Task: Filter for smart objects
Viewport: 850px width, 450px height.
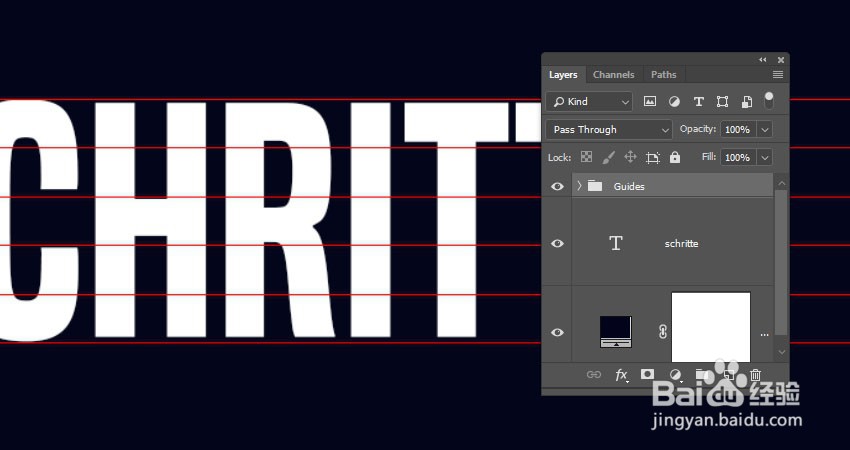Action: (x=746, y=101)
